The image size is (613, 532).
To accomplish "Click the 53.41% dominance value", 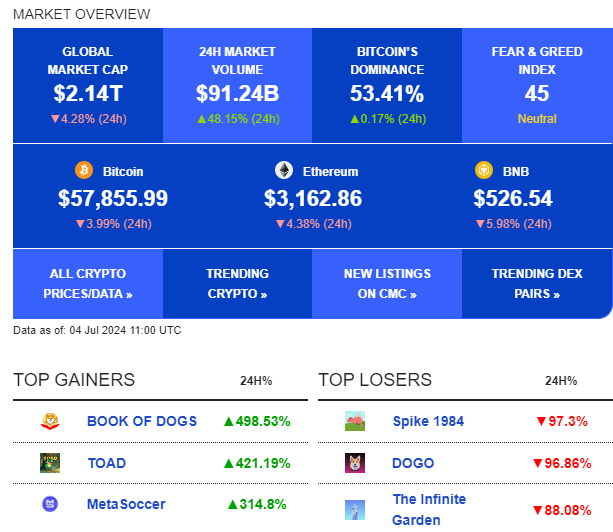I will pos(387,93).
